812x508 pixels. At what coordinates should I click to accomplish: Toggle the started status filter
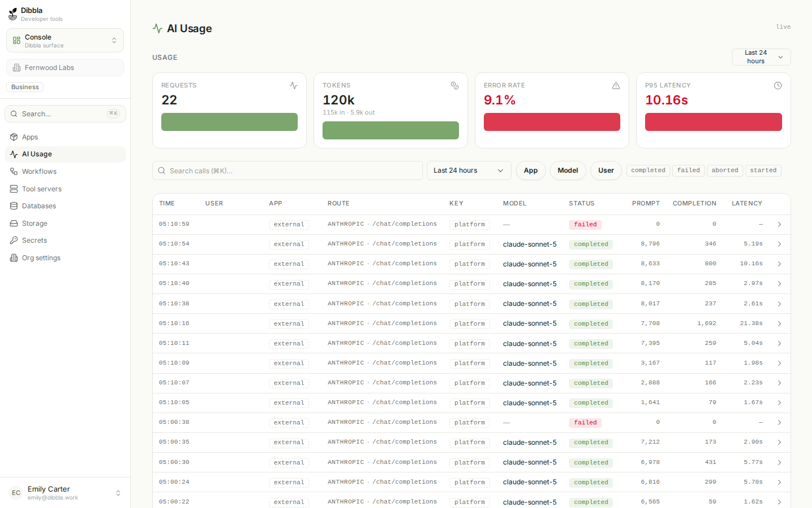pos(764,170)
